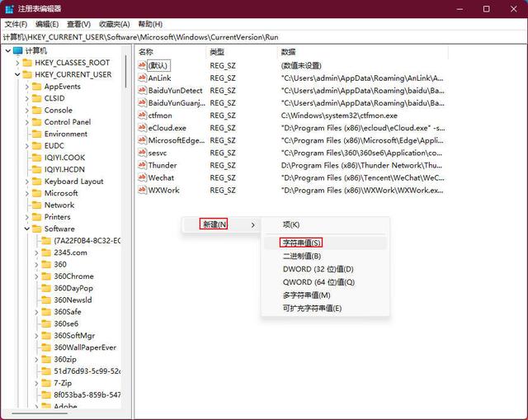The height and width of the screenshot is (420, 528).
Task: Select the eCloud.exe value icon
Action: coord(142,128)
